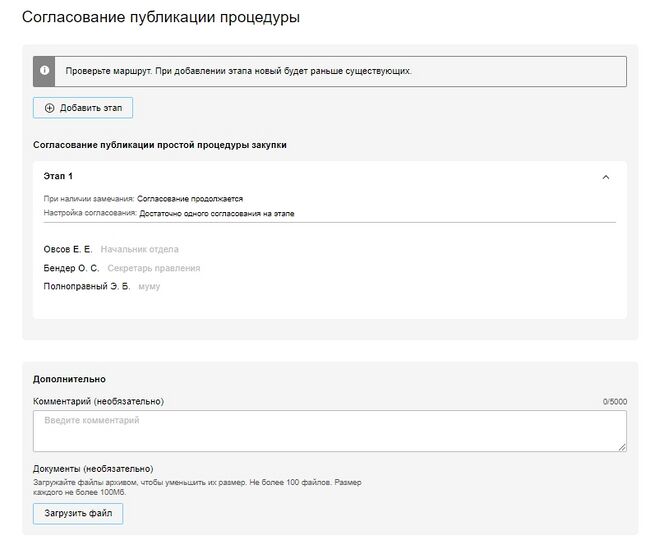Click the муму position label
Screen dimensions: 650x545
coord(149,287)
